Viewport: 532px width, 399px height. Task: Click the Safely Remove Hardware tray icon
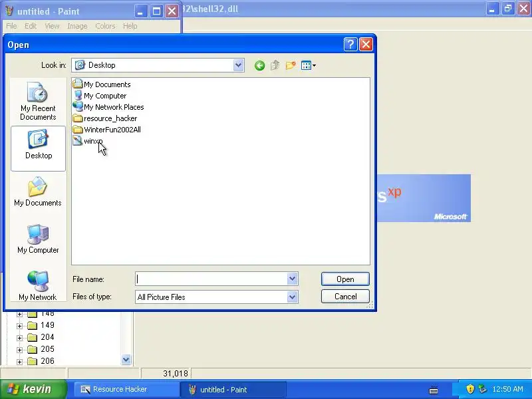482,389
